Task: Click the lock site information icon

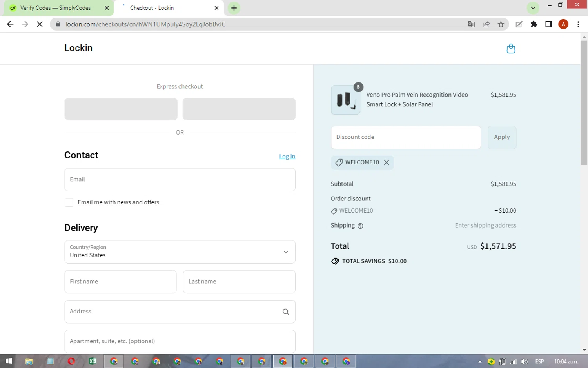Action: (x=58, y=24)
